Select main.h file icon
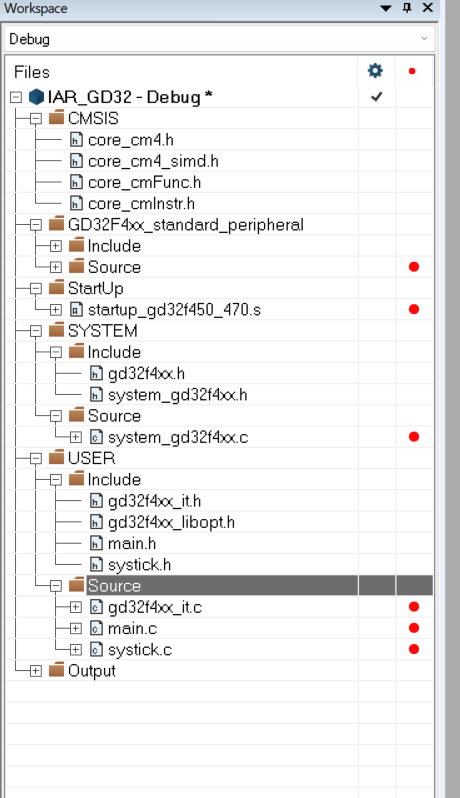This screenshot has width=460, height=798. (x=96, y=544)
